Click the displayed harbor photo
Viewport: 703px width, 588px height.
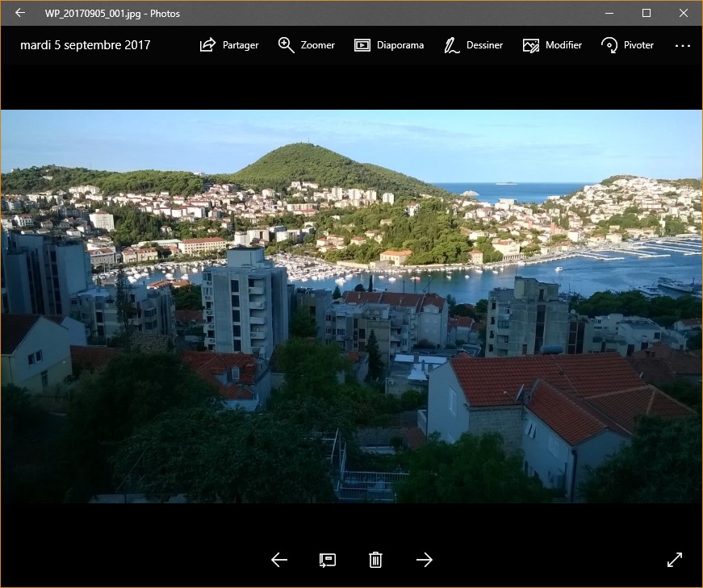tap(351, 307)
